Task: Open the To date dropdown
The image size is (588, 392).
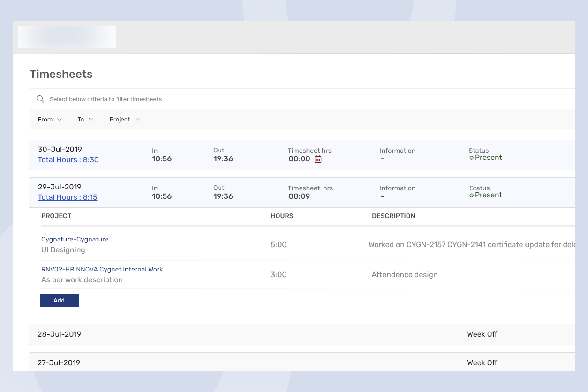Action: 85,120
